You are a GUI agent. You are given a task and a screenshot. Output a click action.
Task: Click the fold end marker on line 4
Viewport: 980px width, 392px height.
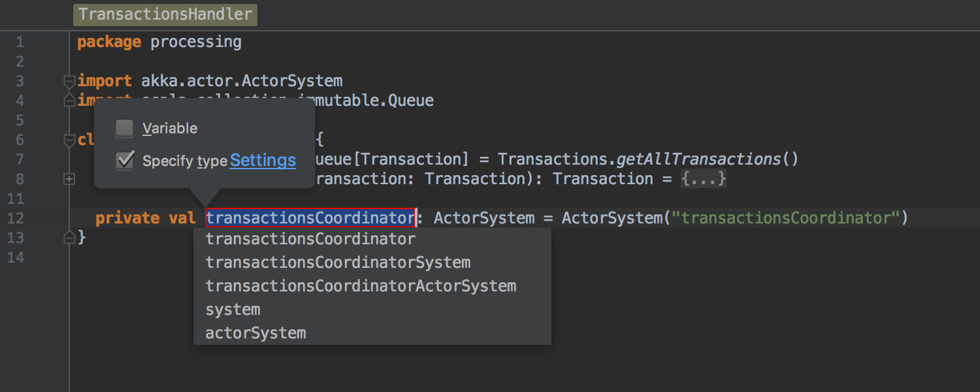69,101
